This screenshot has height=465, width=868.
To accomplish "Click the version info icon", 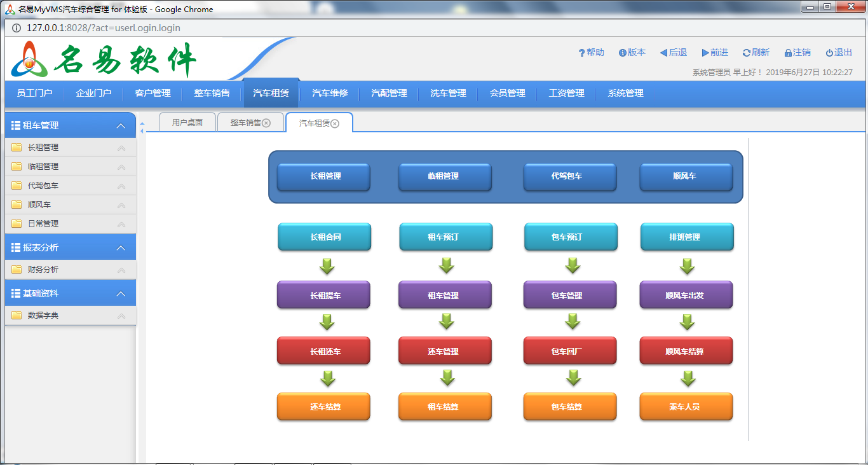I will pos(623,53).
